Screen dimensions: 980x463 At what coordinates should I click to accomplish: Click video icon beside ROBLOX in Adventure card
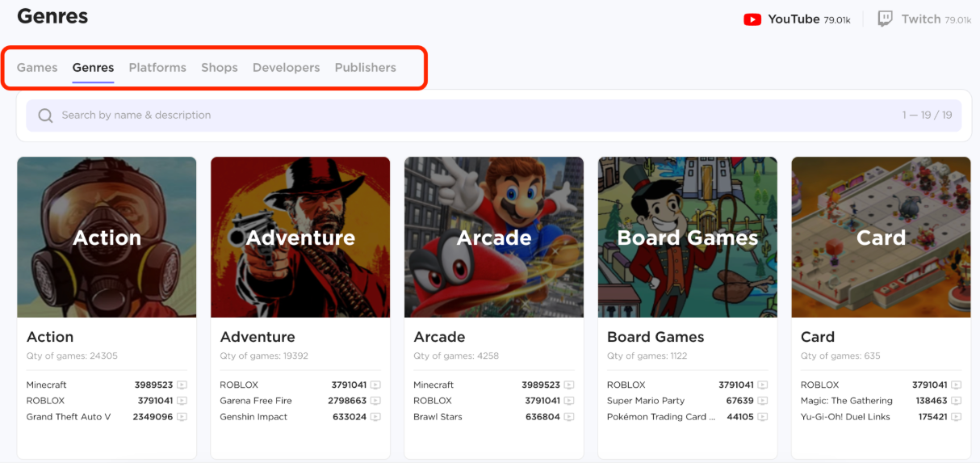pos(375,385)
